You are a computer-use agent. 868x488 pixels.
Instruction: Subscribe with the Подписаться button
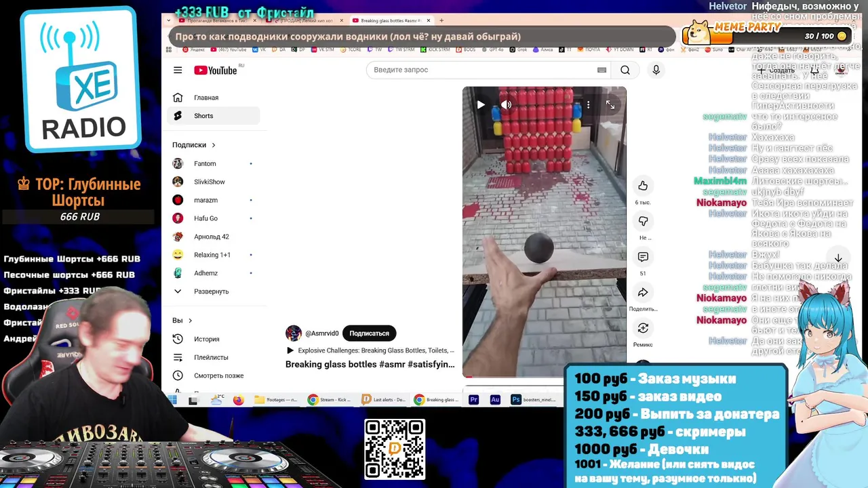(x=369, y=333)
